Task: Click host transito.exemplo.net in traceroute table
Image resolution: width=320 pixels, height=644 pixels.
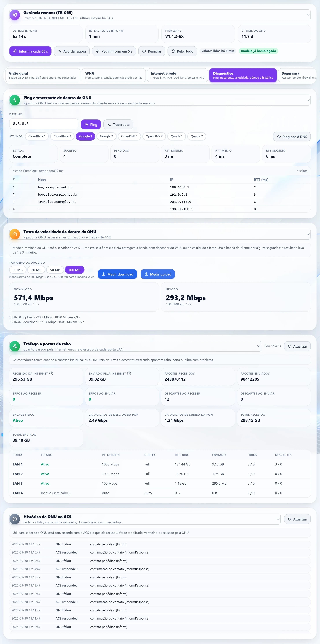Action: 57,202
